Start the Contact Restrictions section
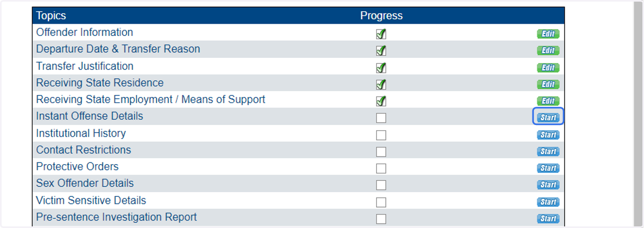The height and width of the screenshot is (228, 644). point(548,151)
